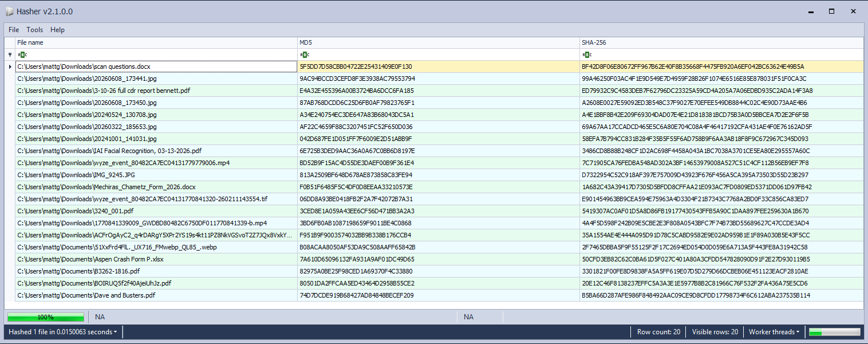Select the "B3262-1816.pdf" file name cell

click(x=156, y=272)
